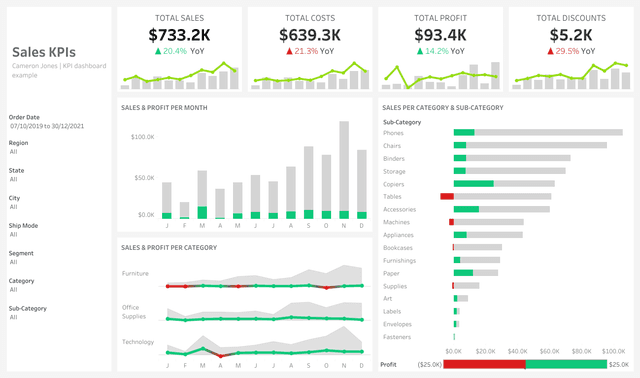Image resolution: width=640 pixels, height=378 pixels.
Task: Click the red YoY arrow under Total Costs
Action: (x=289, y=51)
